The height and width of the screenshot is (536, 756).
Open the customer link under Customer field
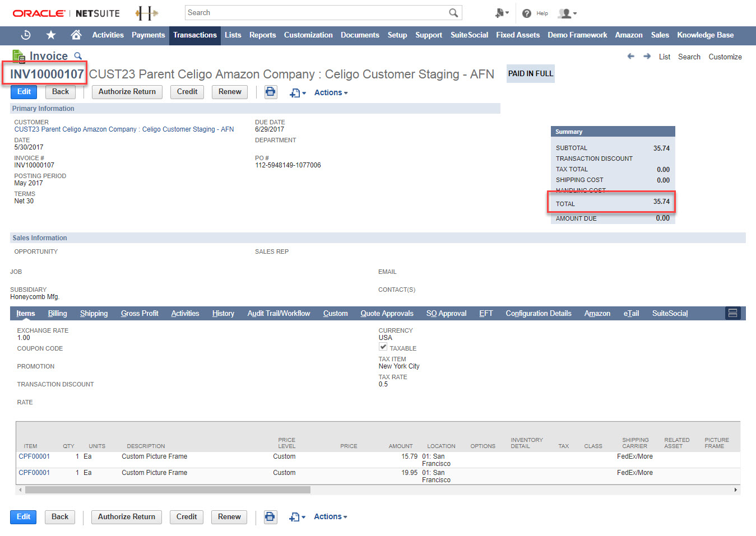(124, 129)
